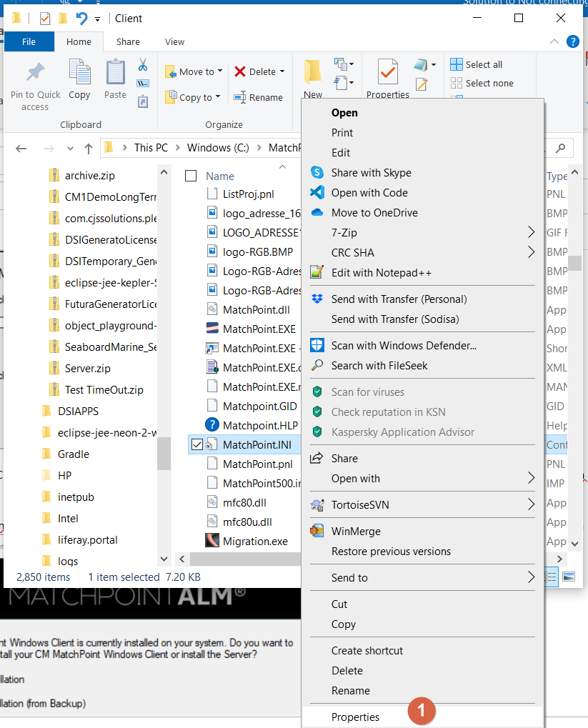Select the inetpub folder in tree

point(76,497)
